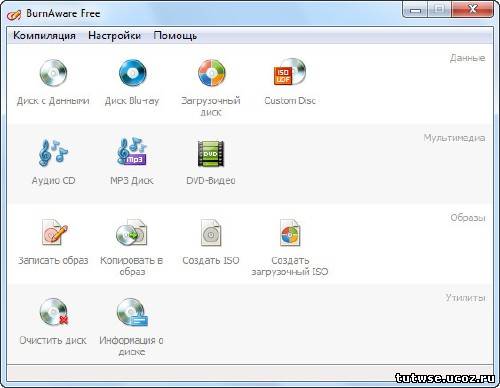Launch the DVD-Видео film strip icon
This screenshot has height=388, width=500.
click(211, 153)
